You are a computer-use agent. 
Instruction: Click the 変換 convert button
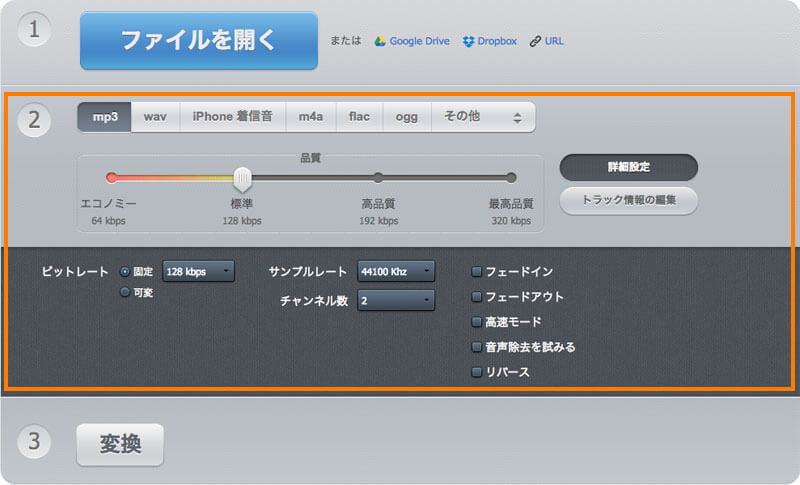[120, 444]
